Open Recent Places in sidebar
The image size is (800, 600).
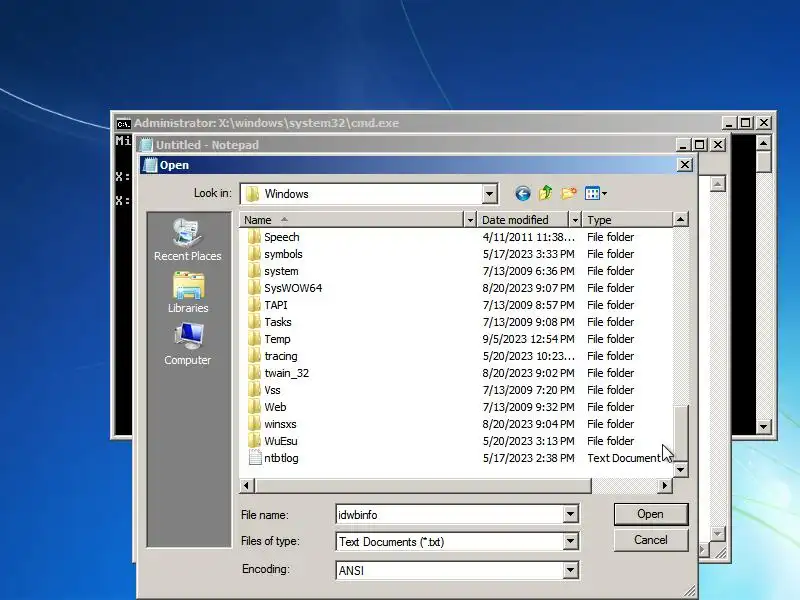point(188,240)
